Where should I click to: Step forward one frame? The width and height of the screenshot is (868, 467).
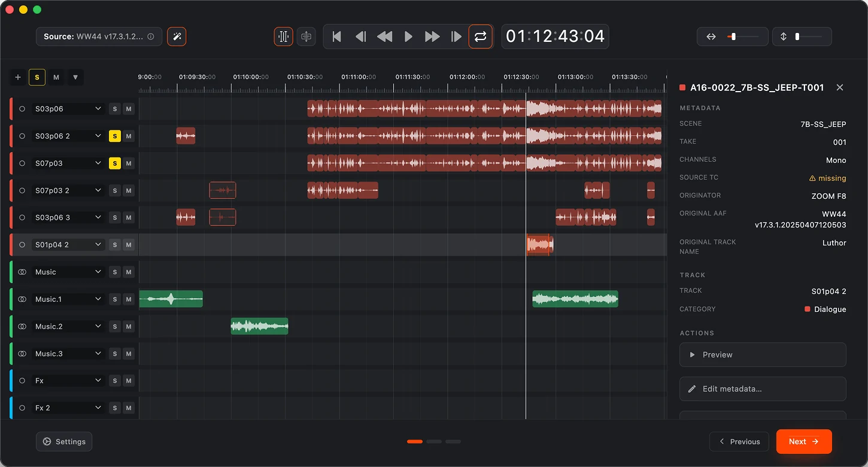(456, 37)
